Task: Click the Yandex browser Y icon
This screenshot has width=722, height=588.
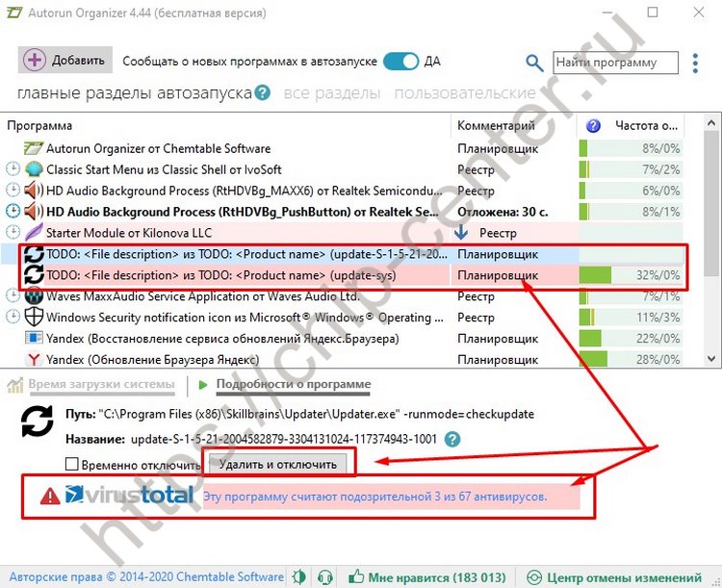Action: click(x=34, y=359)
